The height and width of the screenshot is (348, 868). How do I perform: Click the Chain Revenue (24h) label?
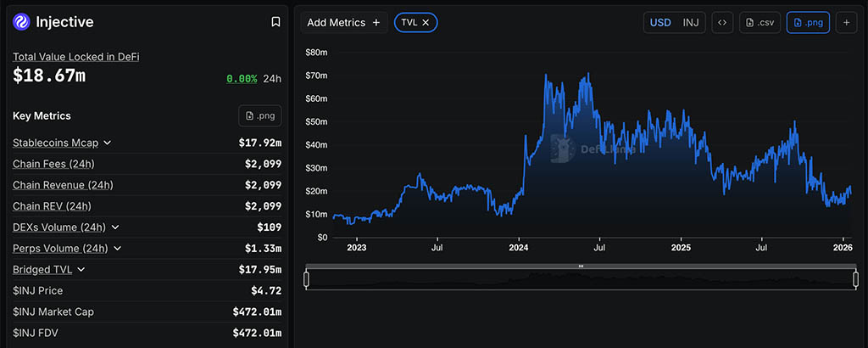coord(63,185)
